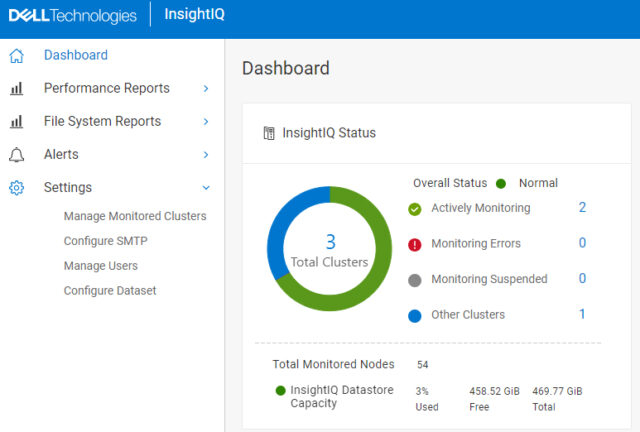Open Manage Users page

coord(101,266)
